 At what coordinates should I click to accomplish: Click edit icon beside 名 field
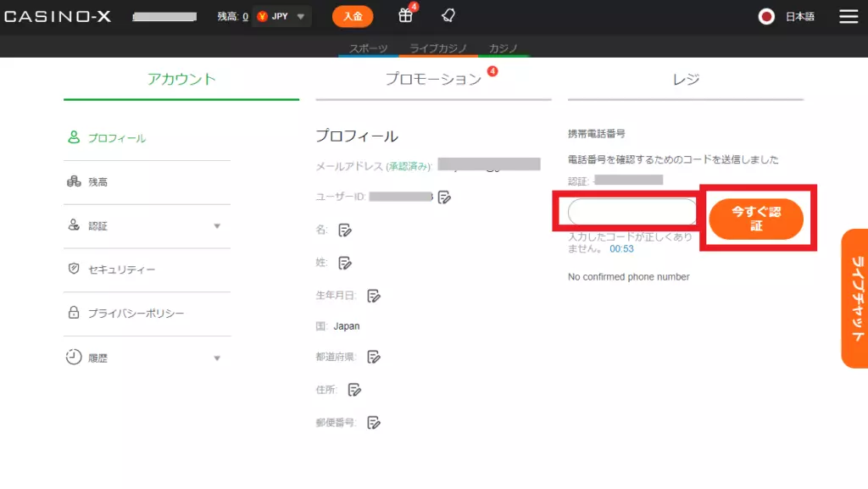pos(345,230)
